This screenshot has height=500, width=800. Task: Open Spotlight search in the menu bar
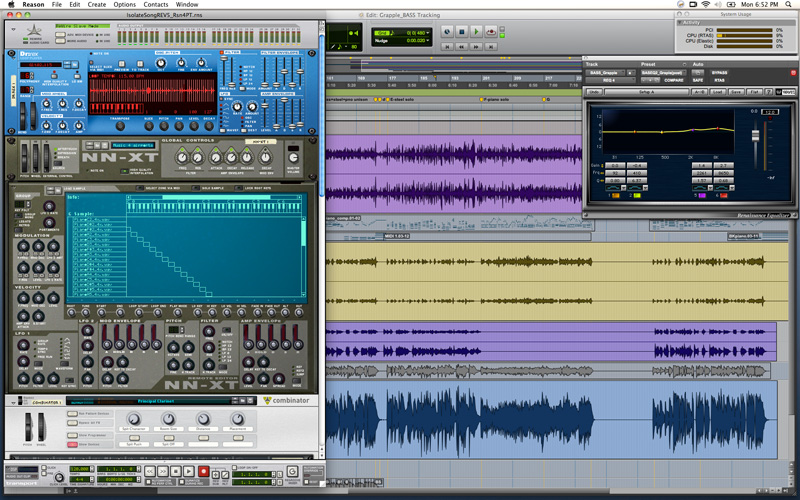tap(790, 5)
